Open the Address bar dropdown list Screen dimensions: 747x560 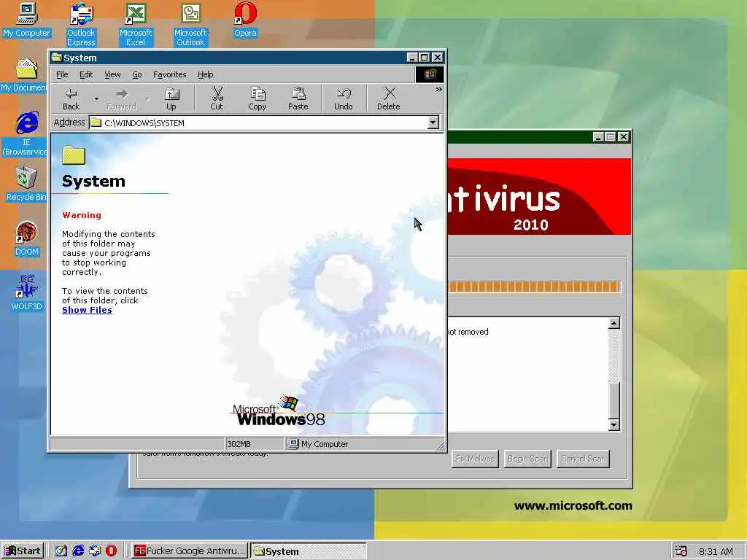433,122
